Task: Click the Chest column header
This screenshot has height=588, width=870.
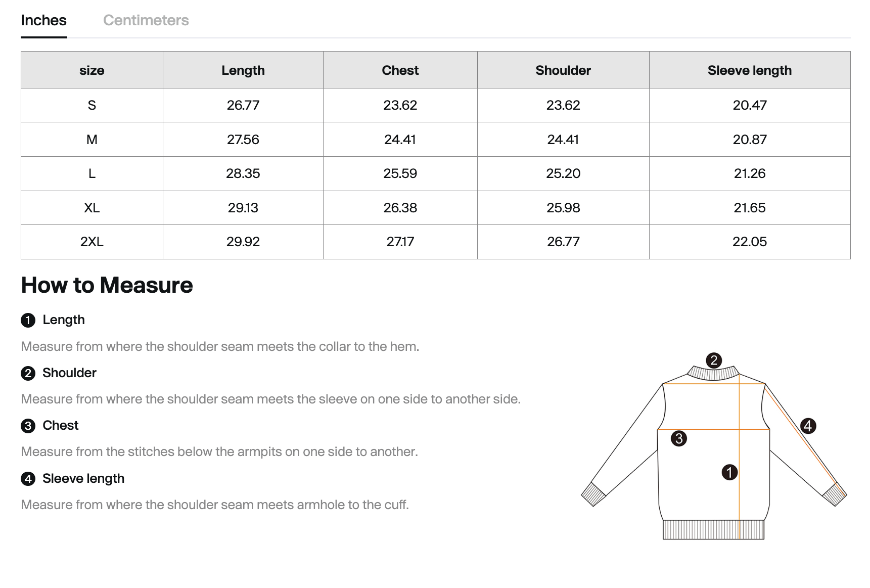Action: pos(400,70)
